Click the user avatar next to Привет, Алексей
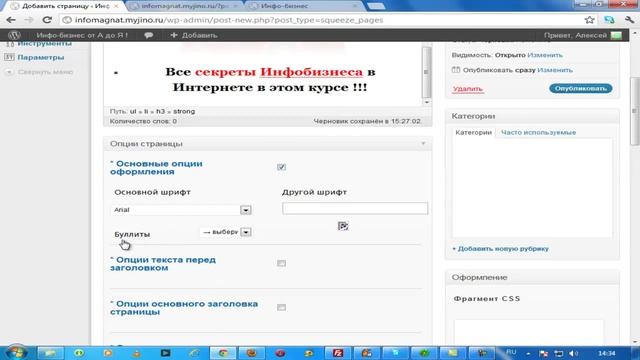Image resolution: width=640 pixels, height=360 pixels. (616, 35)
